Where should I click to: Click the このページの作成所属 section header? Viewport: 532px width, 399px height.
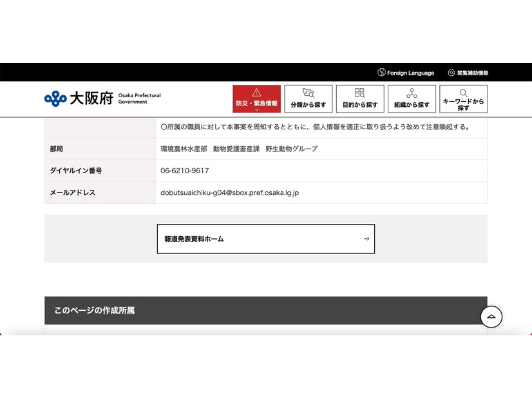(95, 310)
